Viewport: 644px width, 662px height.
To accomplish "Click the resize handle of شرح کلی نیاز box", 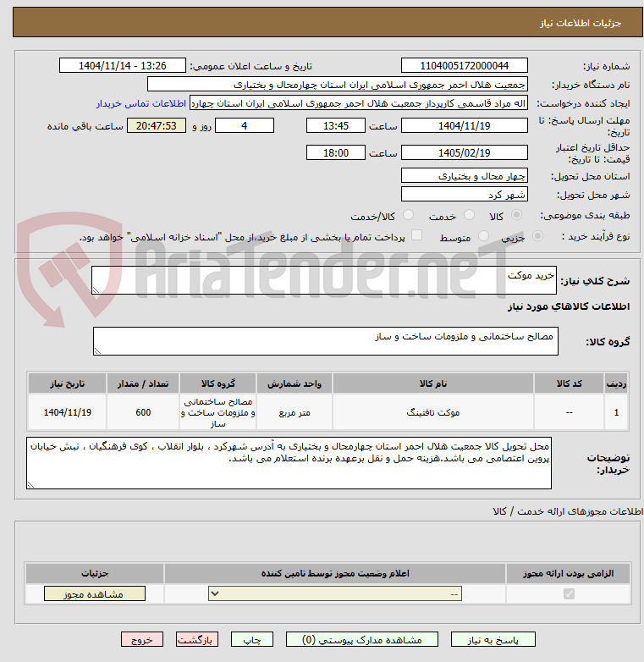I will pyautogui.click(x=96, y=290).
